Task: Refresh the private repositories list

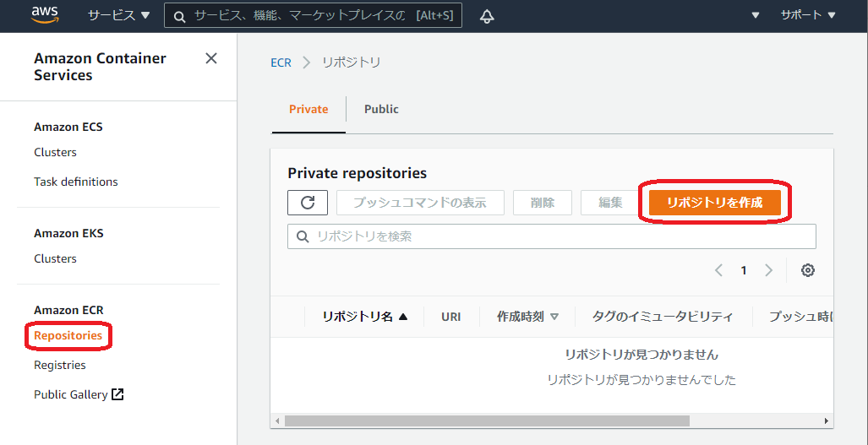Action: (x=308, y=203)
